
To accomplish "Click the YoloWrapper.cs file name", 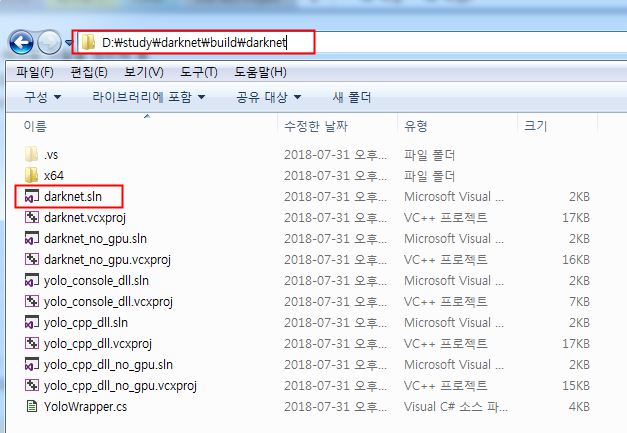I will [85, 407].
